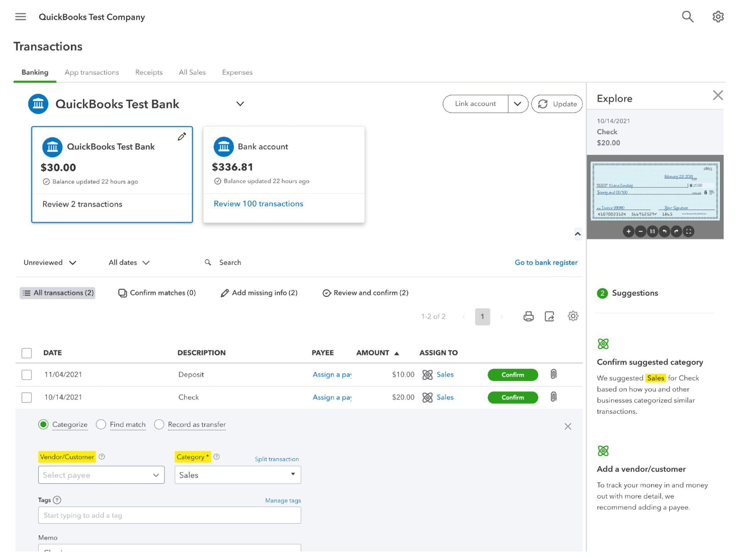This screenshot has height=557, width=756.
Task: Click the check image thumbnail
Action: coord(655,191)
